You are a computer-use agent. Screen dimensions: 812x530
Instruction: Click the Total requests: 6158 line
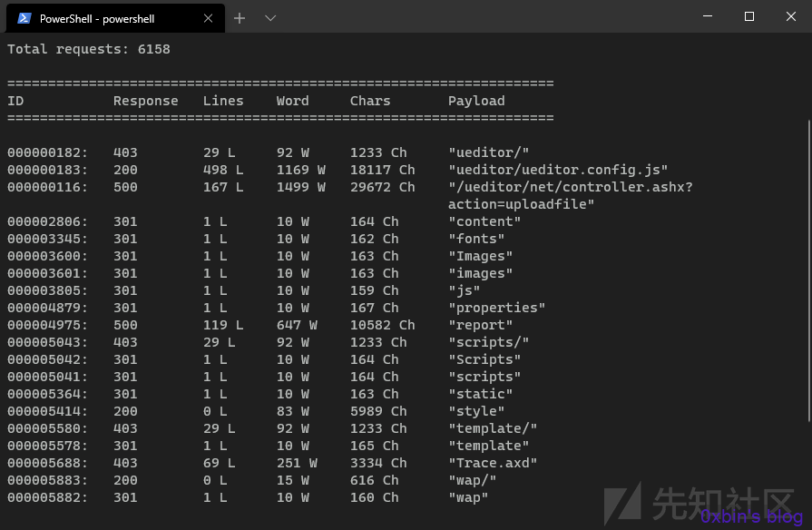click(89, 49)
